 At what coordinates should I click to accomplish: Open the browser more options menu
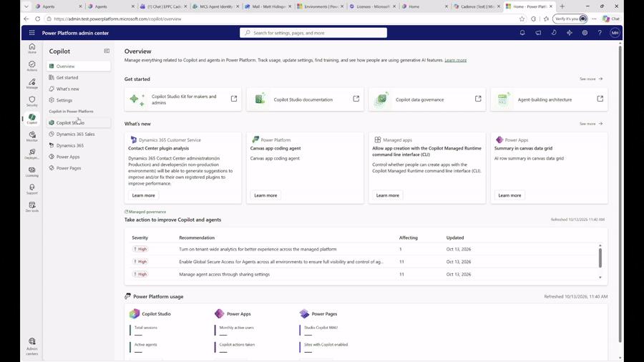[x=594, y=19]
